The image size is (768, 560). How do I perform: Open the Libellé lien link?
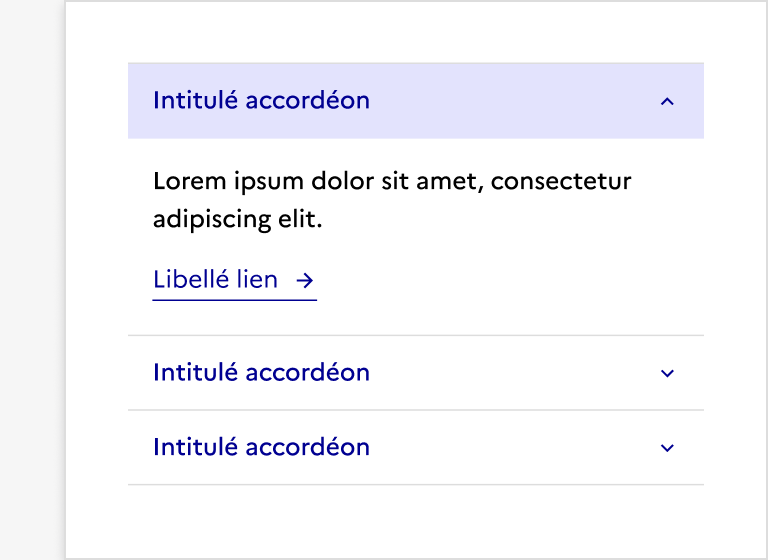coord(216,280)
